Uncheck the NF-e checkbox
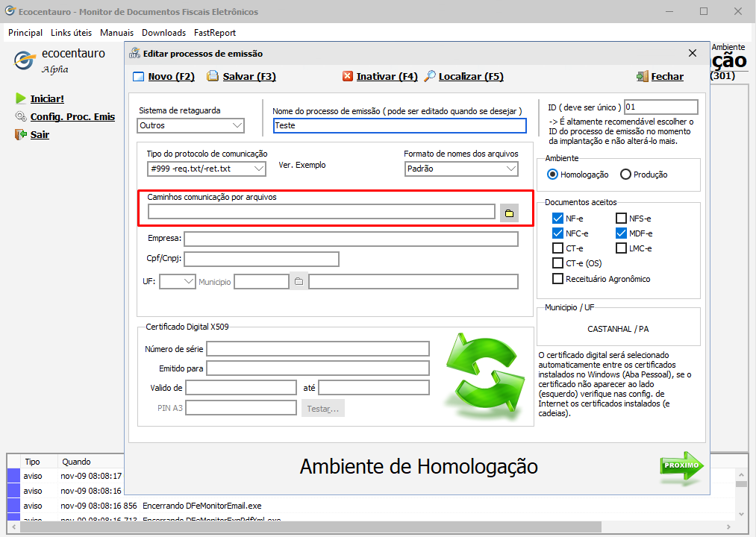The height and width of the screenshot is (537, 756). tap(557, 219)
